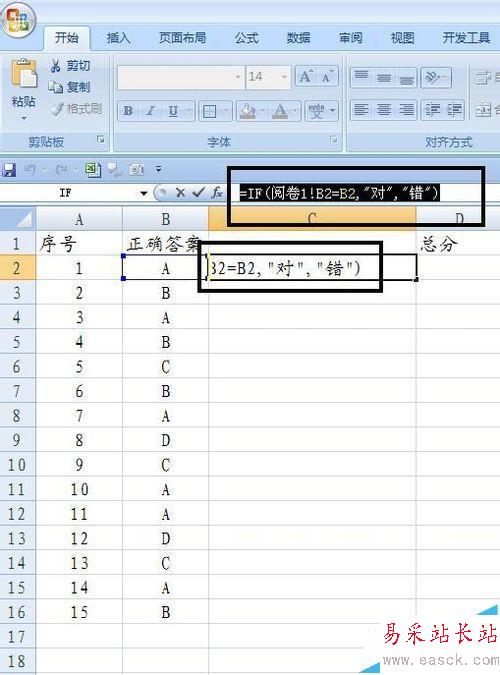500x675 pixels.
Task: Switch to the 开发工具 tab
Action: pos(466,38)
